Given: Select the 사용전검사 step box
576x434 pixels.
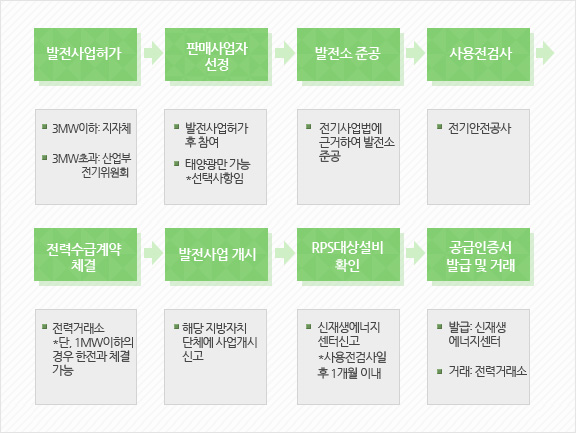Looking at the screenshot, I should click(478, 54).
